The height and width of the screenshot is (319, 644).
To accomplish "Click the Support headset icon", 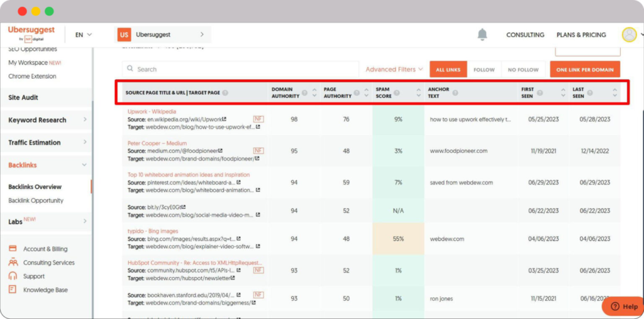I will point(13,276).
